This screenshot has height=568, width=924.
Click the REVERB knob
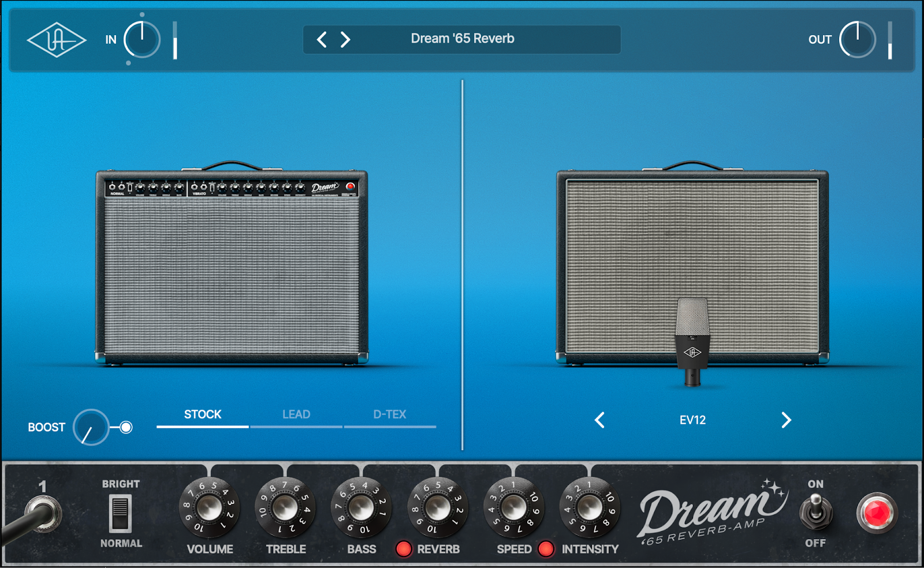438,507
